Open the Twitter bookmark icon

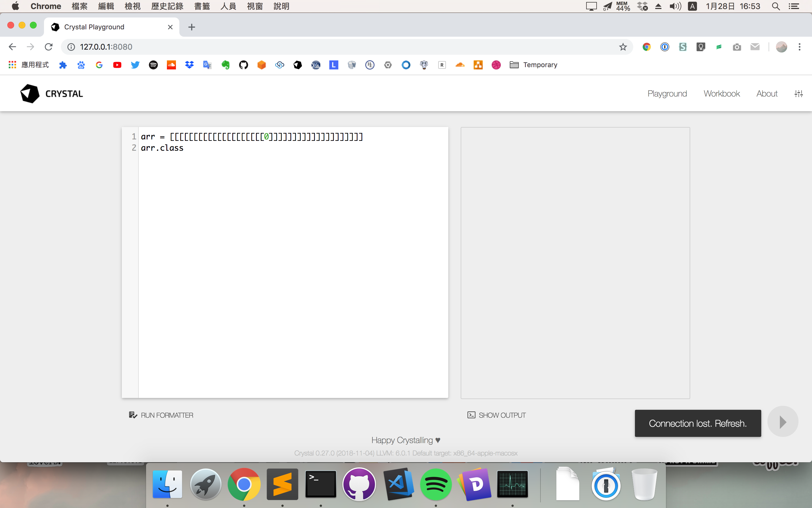(135, 65)
